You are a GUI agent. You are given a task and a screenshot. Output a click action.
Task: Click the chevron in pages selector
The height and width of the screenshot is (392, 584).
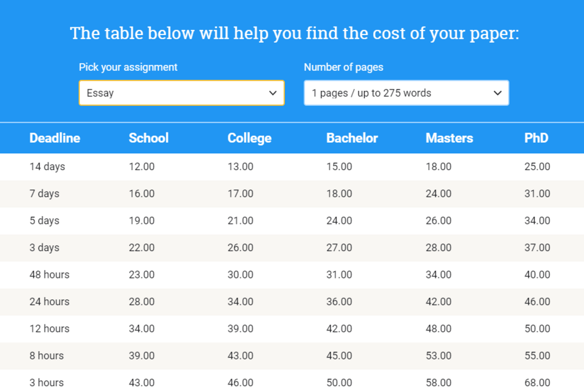click(x=498, y=93)
